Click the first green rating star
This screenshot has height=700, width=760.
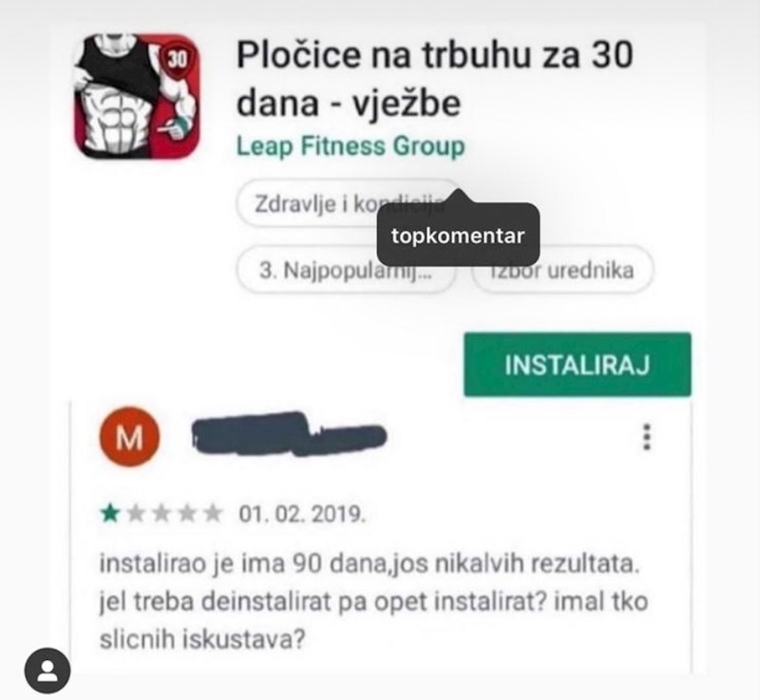(110, 514)
